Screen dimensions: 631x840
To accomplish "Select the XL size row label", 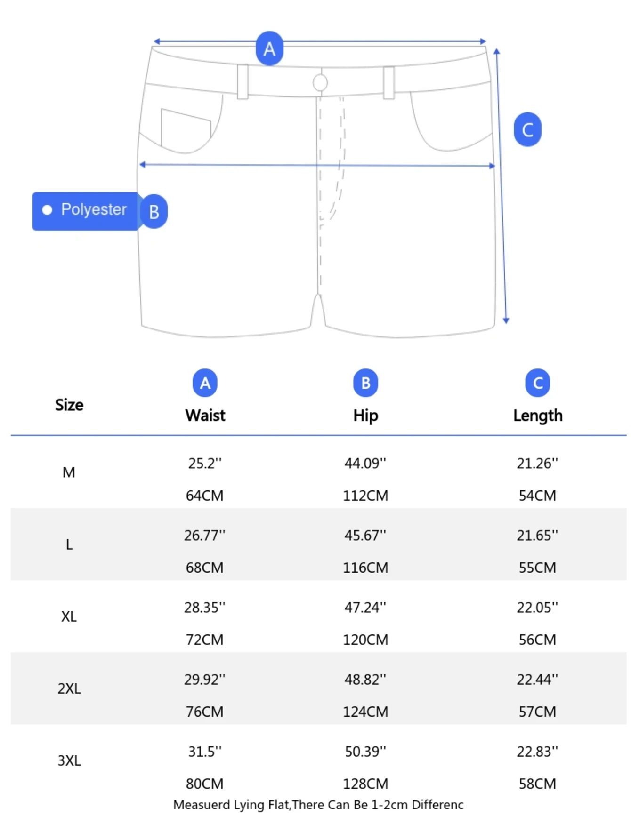I will tap(69, 616).
